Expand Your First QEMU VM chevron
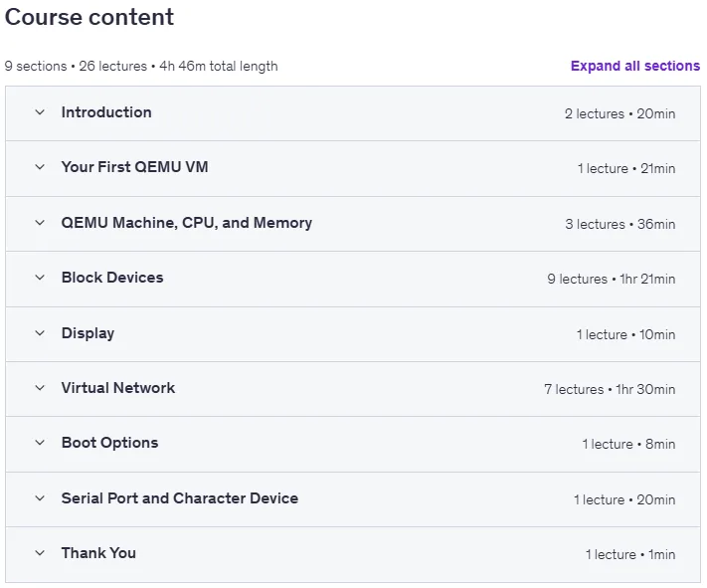Screen dimensions: 707x588 point(40,167)
